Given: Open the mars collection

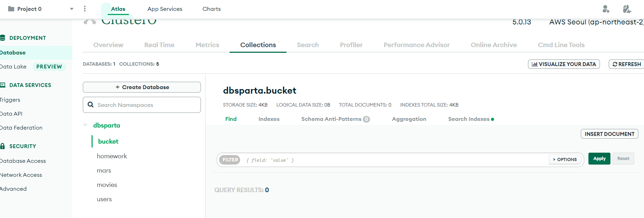Looking at the screenshot, I should click(104, 170).
